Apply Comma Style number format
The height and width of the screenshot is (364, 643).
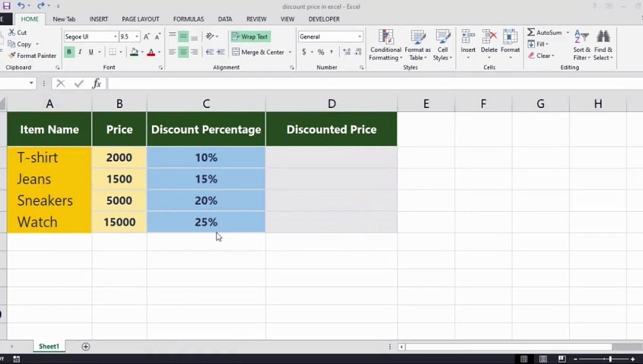click(x=332, y=52)
